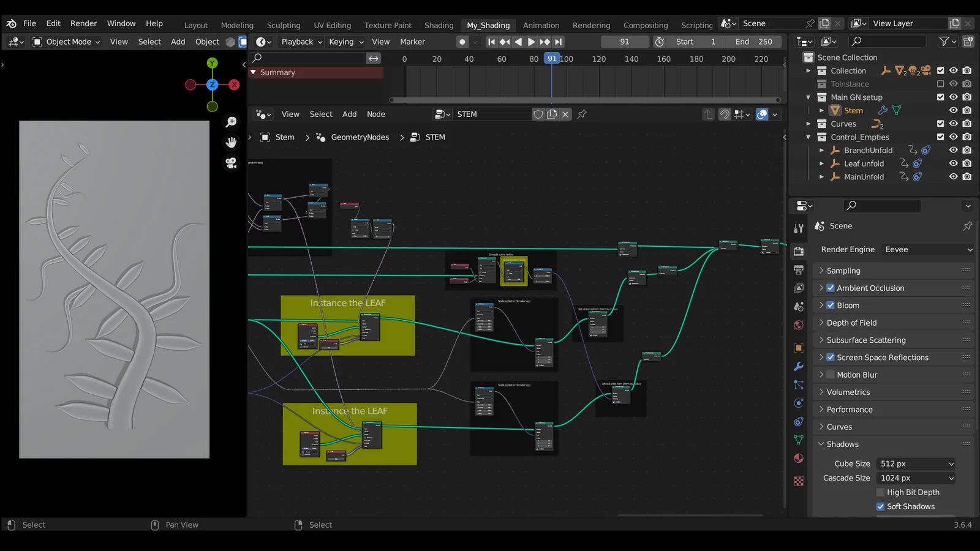980x551 pixels.
Task: Open the Render Engine dropdown
Action: click(927, 249)
